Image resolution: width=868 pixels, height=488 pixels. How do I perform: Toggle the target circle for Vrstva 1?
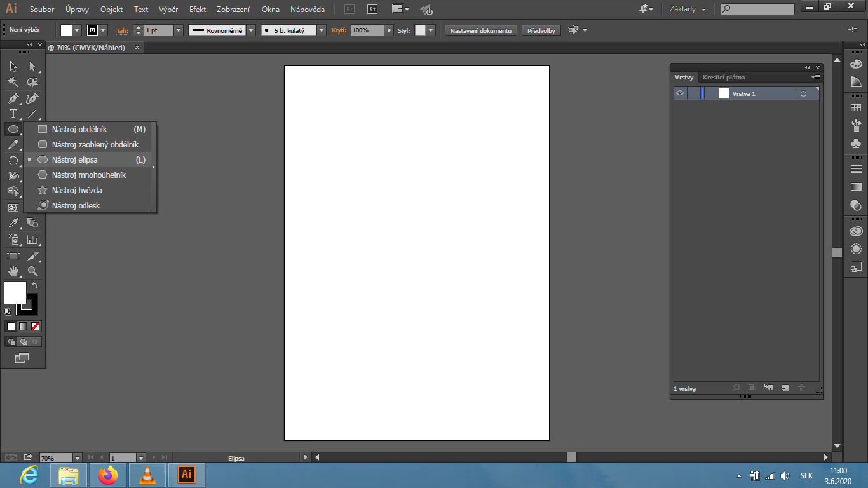[x=803, y=94]
